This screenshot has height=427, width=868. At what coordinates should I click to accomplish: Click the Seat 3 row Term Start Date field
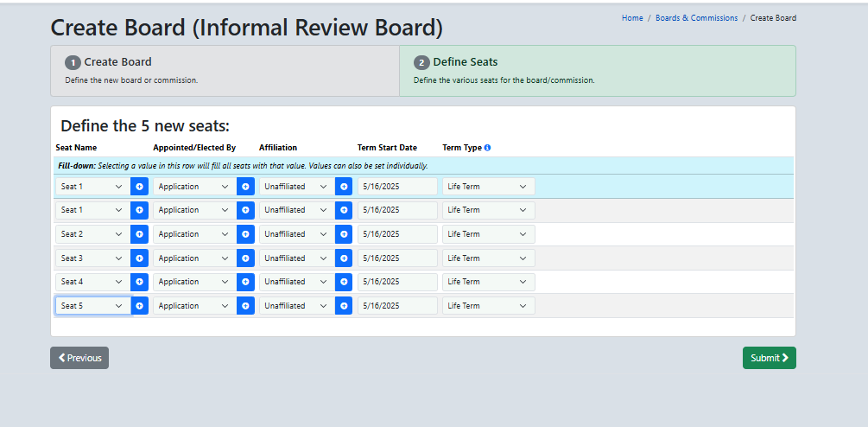(397, 258)
